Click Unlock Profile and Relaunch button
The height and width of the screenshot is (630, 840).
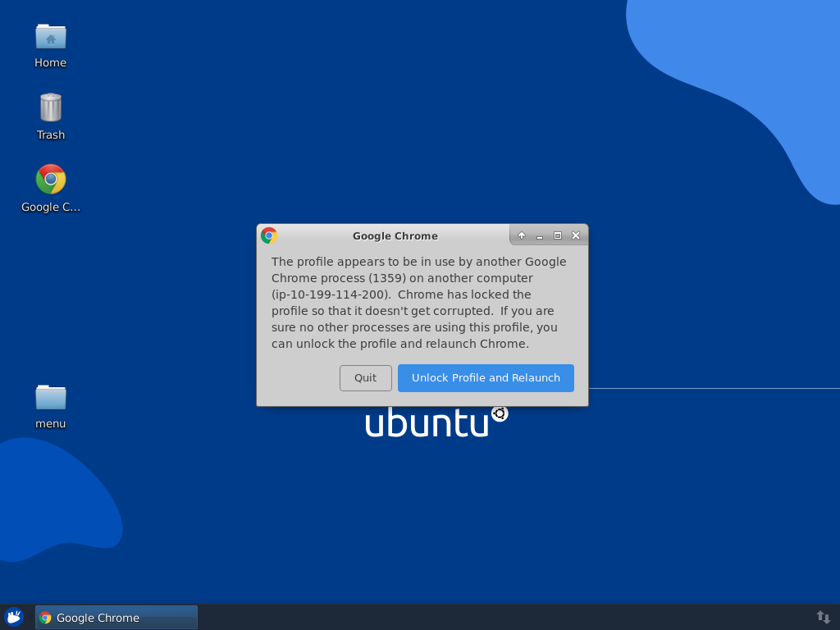(x=486, y=378)
